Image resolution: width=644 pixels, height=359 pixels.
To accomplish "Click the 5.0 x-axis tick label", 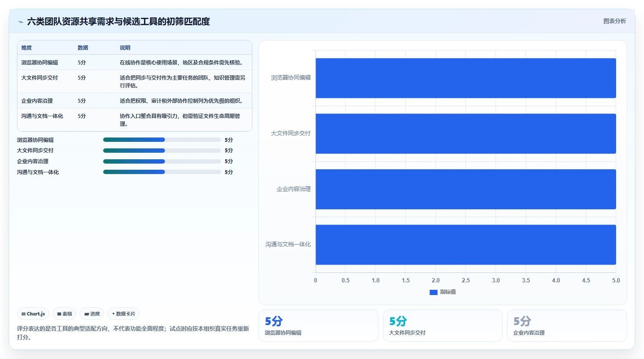I will point(616,281).
